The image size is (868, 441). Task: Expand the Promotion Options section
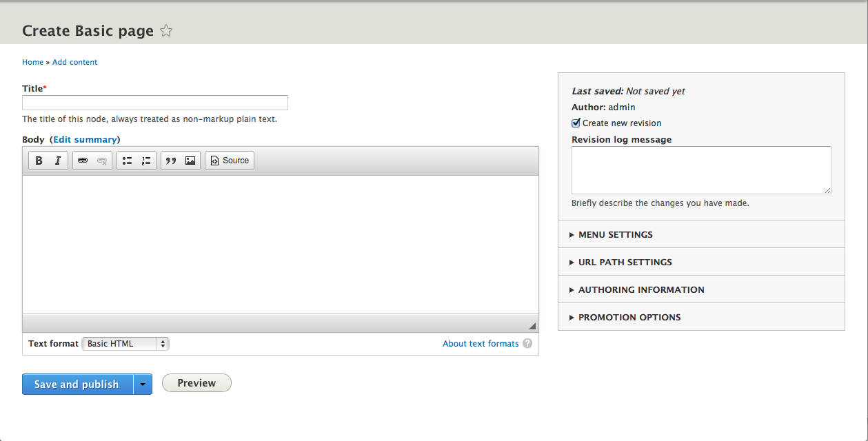click(629, 317)
